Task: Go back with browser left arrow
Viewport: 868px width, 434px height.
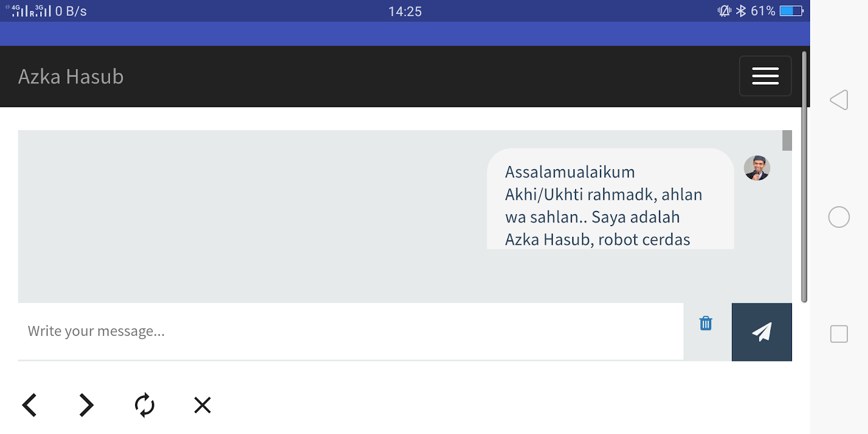Action: (29, 405)
